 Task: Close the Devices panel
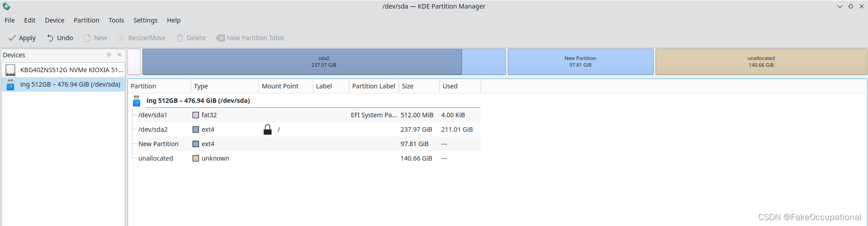coord(119,55)
